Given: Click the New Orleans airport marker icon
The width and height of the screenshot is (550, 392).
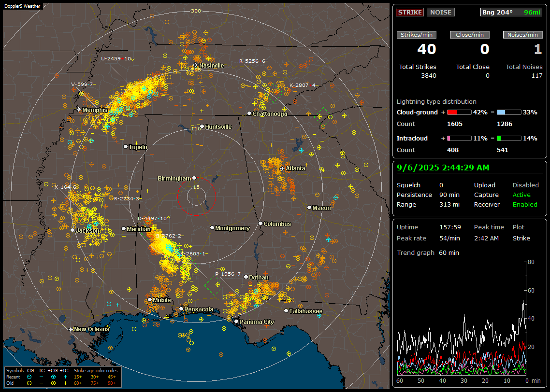Looking at the screenshot, I should pyautogui.click(x=71, y=329).
